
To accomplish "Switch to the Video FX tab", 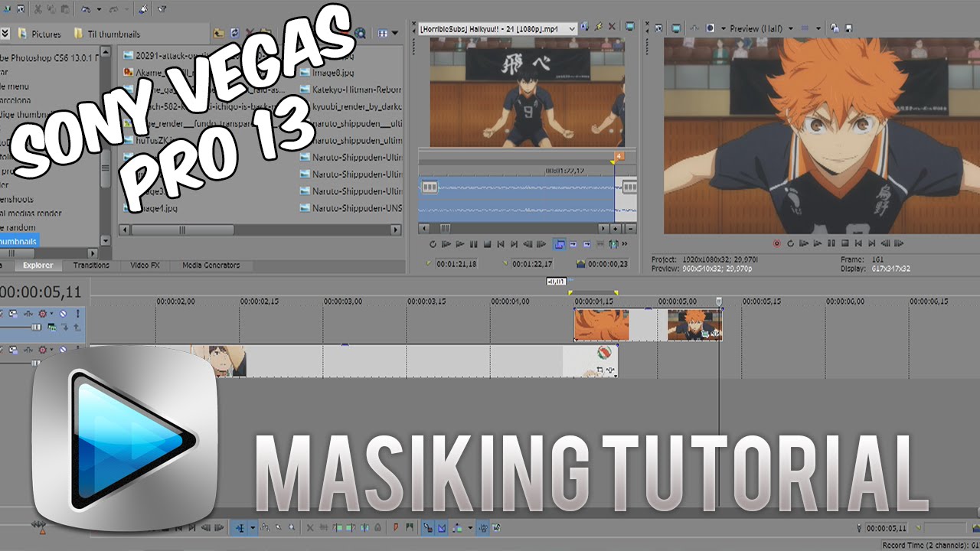I will tap(145, 265).
